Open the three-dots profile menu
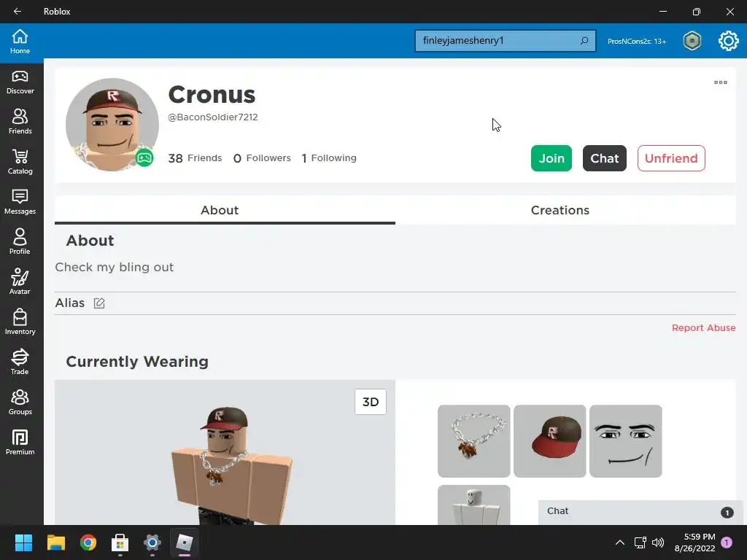Screen dimensions: 747x560 point(720,82)
